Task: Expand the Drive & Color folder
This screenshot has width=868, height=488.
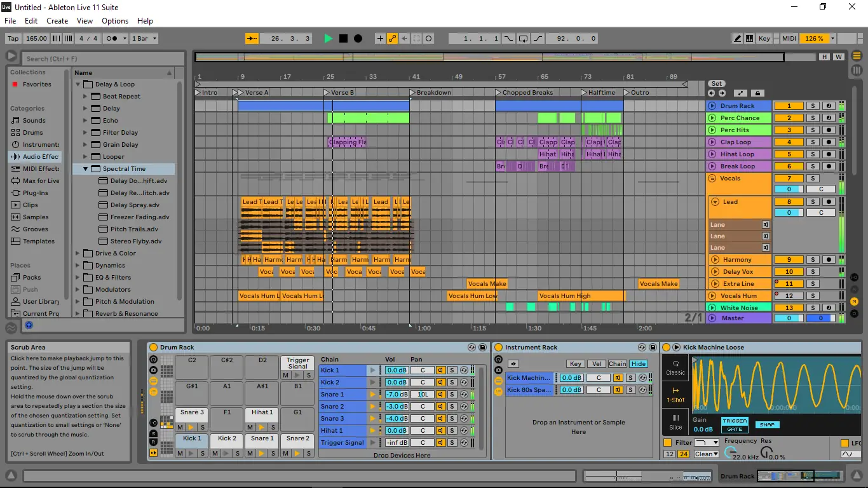Action: tap(79, 254)
